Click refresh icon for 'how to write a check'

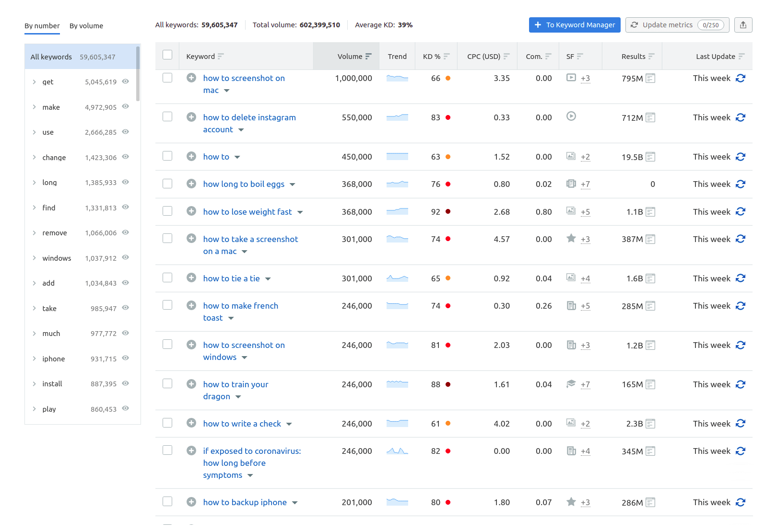coord(741,424)
